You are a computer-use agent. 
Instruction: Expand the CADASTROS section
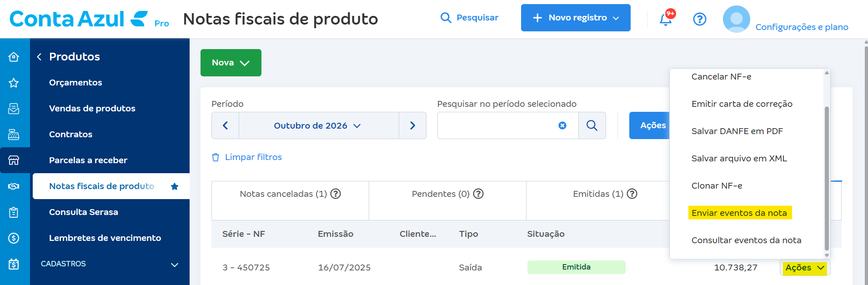110,264
